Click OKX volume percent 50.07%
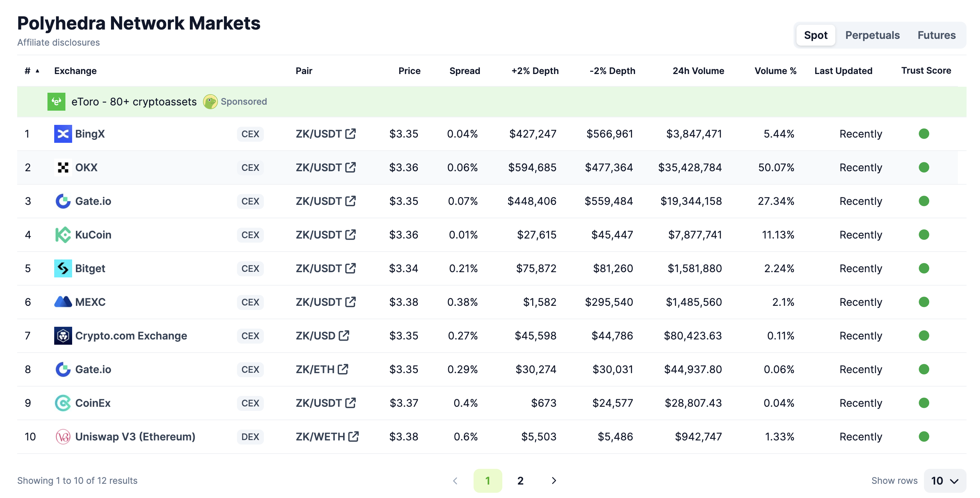The height and width of the screenshot is (498, 980). tap(776, 167)
